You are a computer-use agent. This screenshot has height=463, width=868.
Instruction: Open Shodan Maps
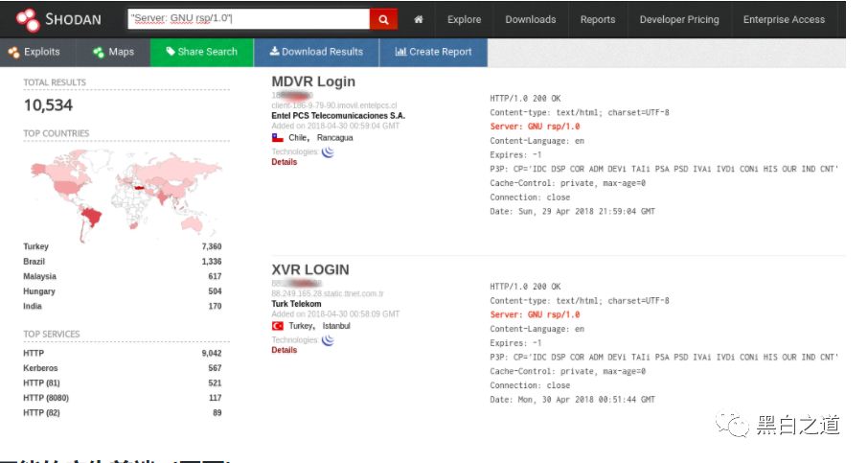click(113, 52)
